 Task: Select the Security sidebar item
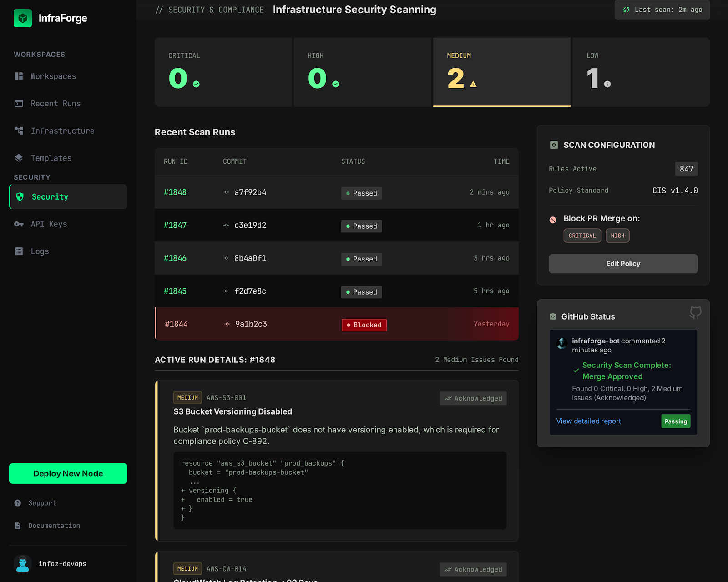pos(68,197)
